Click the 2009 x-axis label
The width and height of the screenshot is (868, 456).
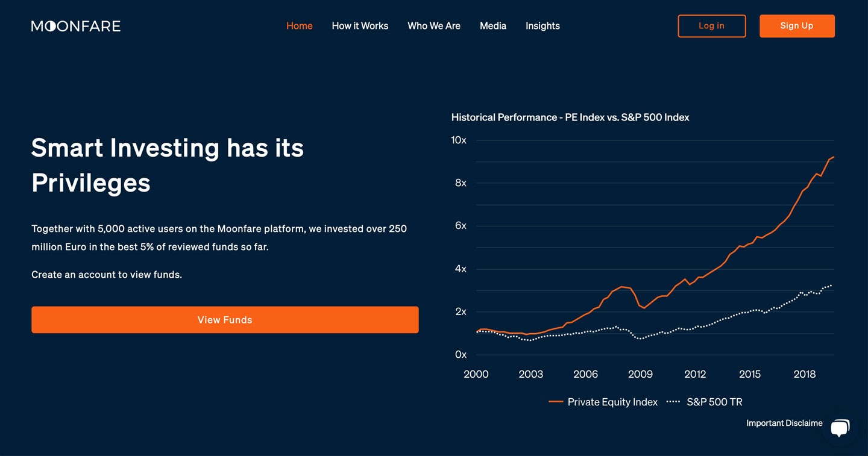pyautogui.click(x=640, y=374)
